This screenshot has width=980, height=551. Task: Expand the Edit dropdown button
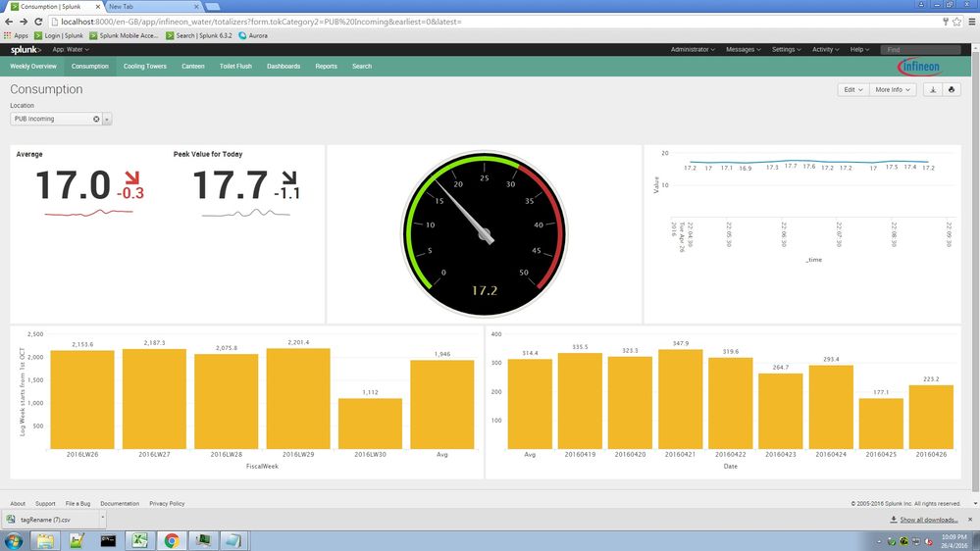click(851, 89)
